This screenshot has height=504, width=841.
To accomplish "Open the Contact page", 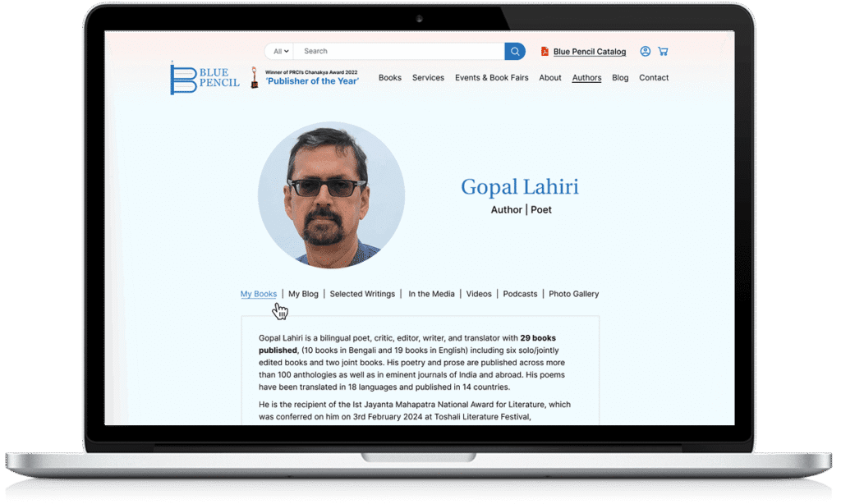I will [654, 78].
